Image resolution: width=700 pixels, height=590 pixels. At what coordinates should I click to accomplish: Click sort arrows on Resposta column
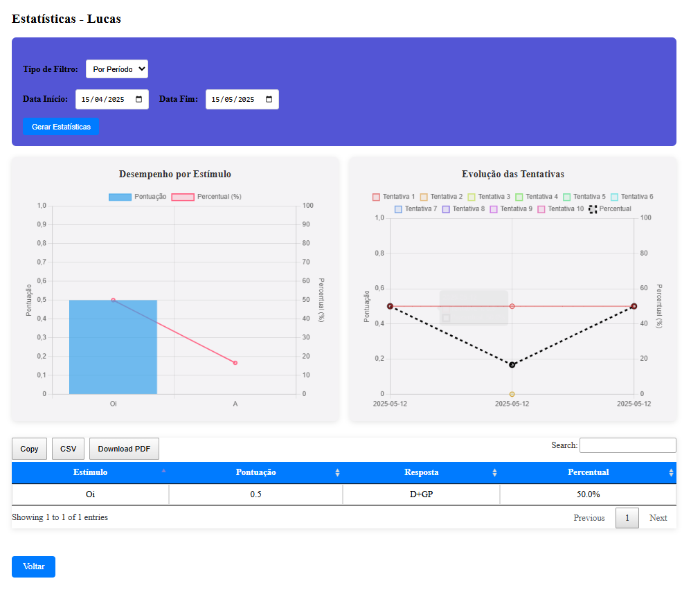coord(494,473)
